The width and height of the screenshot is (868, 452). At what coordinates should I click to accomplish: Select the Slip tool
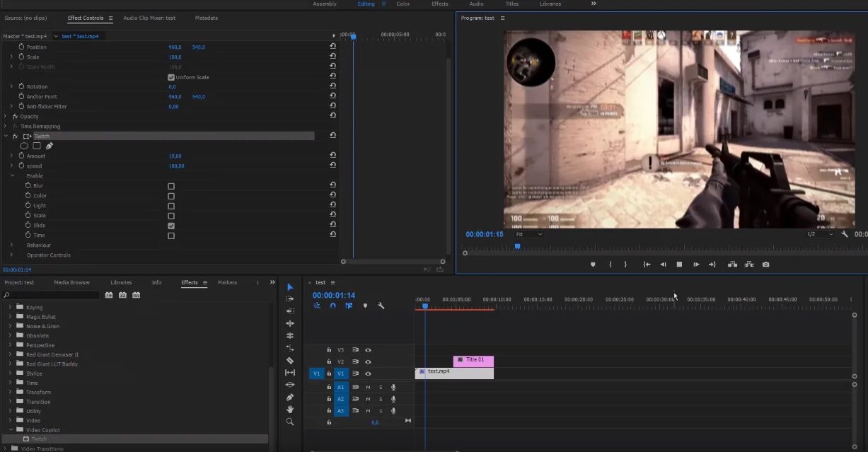click(290, 372)
